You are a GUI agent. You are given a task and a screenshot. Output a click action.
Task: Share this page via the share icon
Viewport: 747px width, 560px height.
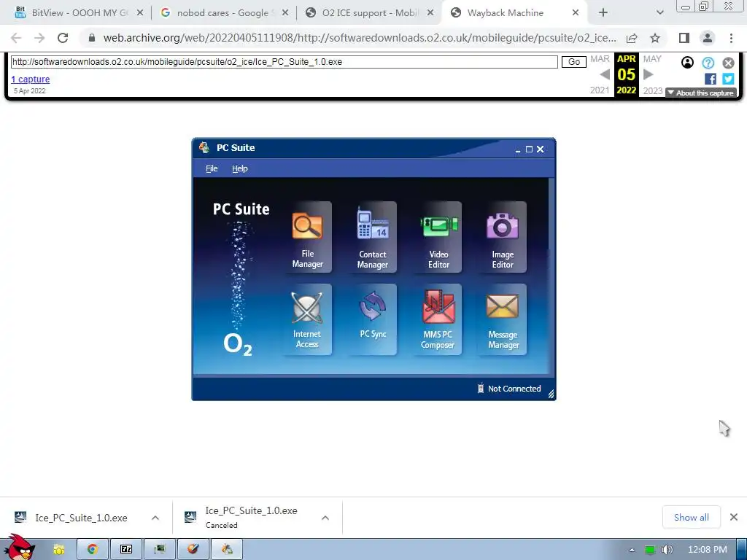pyautogui.click(x=632, y=38)
